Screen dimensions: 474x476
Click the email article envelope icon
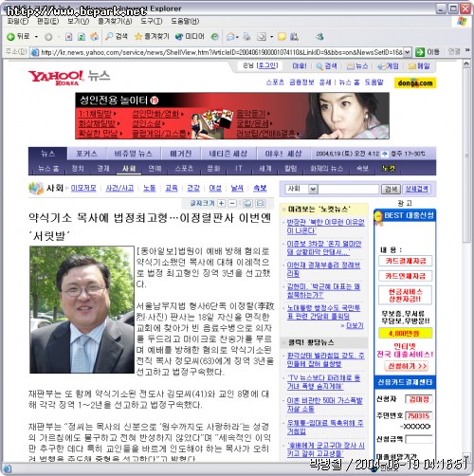[x=261, y=203]
